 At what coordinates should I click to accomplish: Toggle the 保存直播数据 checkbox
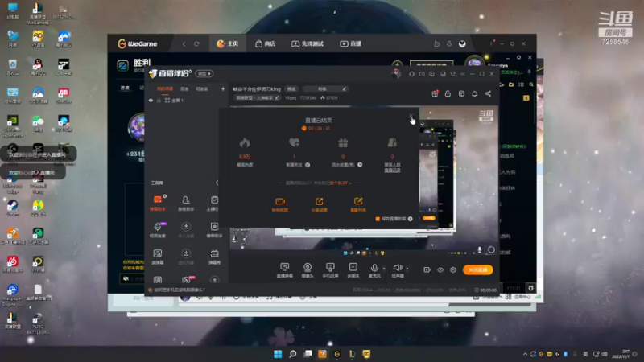tap(378, 219)
